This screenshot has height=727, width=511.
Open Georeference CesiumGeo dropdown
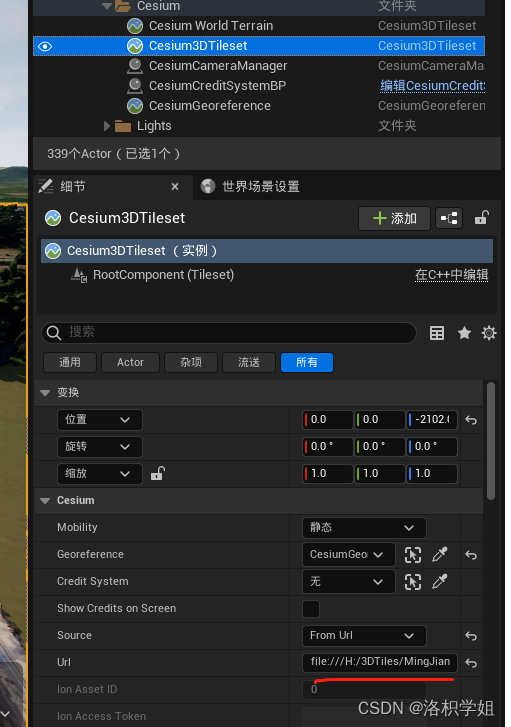tap(348, 555)
